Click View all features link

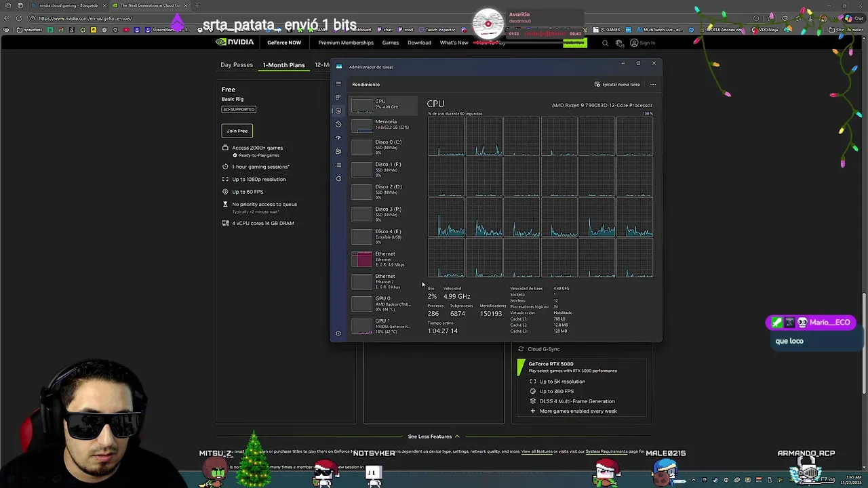coord(537,451)
